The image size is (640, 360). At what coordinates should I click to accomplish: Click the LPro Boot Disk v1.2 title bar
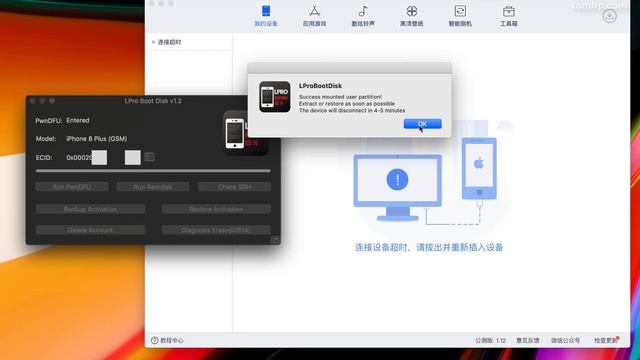[153, 101]
